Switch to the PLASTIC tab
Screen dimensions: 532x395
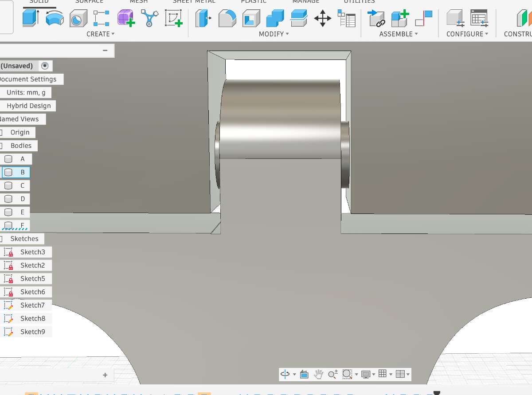coord(254,2)
